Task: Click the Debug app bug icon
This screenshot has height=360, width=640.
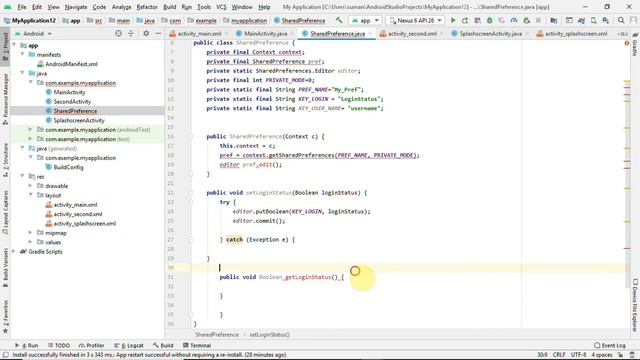Action: (x=489, y=20)
